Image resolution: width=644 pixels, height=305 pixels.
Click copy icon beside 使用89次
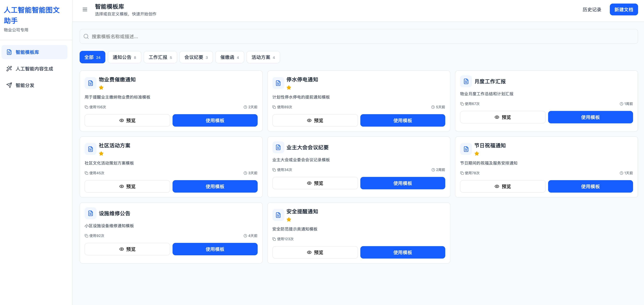[274, 107]
